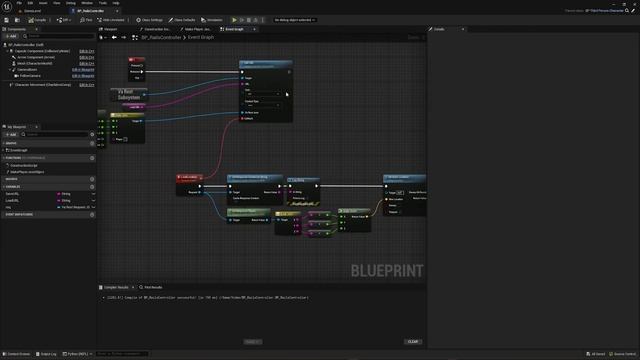
Task: Click the Save blueprint icon
Action: 7,20
